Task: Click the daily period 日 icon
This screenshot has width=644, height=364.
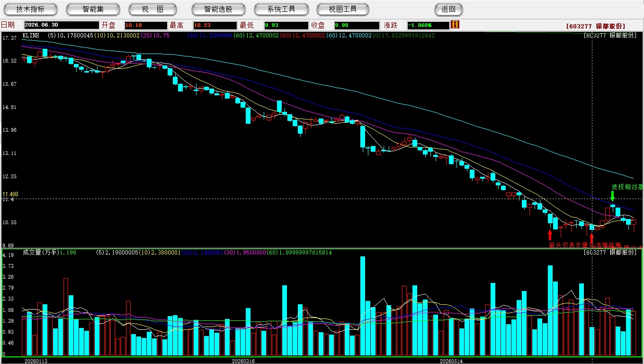Action: coord(455,25)
